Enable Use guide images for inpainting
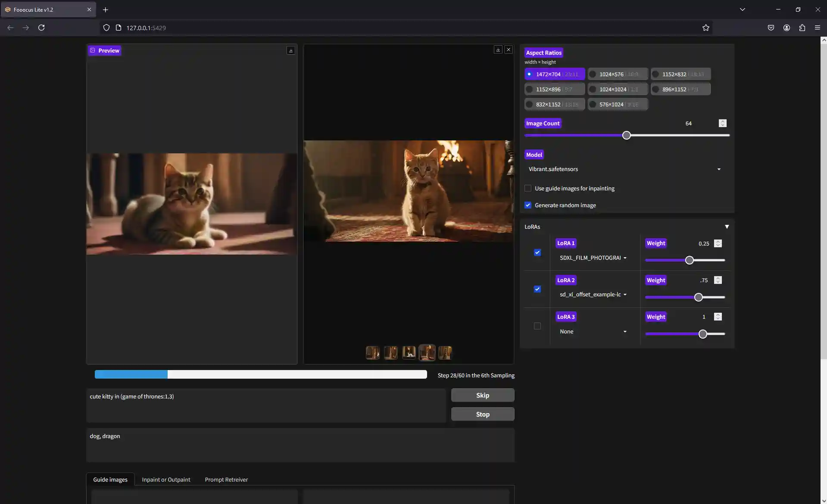Viewport: 827px width, 504px height. pyautogui.click(x=528, y=188)
